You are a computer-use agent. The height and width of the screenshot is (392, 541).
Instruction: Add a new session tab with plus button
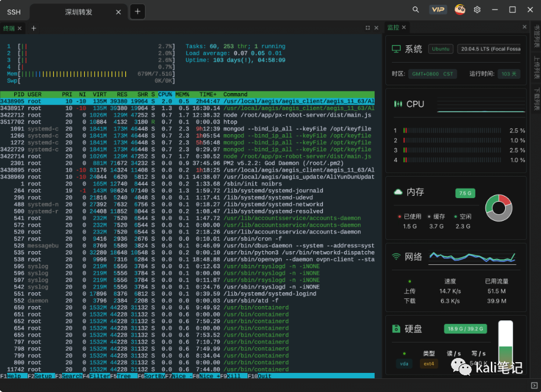pyautogui.click(x=137, y=11)
